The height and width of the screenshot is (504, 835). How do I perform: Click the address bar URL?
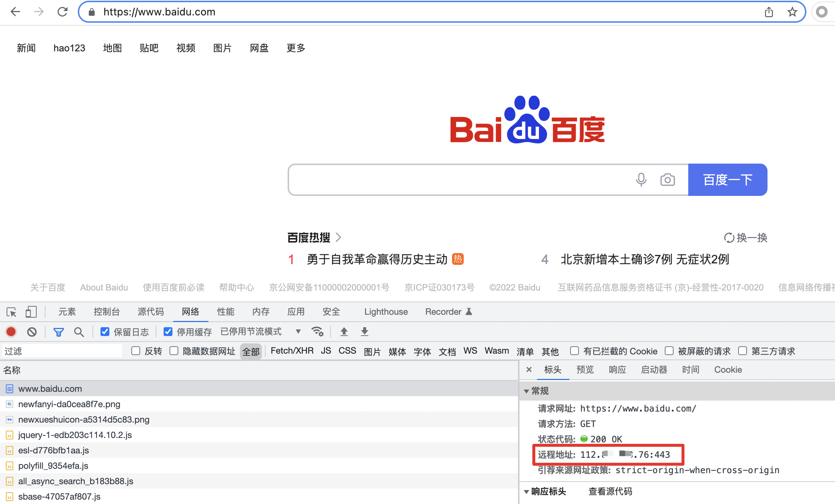point(159,12)
